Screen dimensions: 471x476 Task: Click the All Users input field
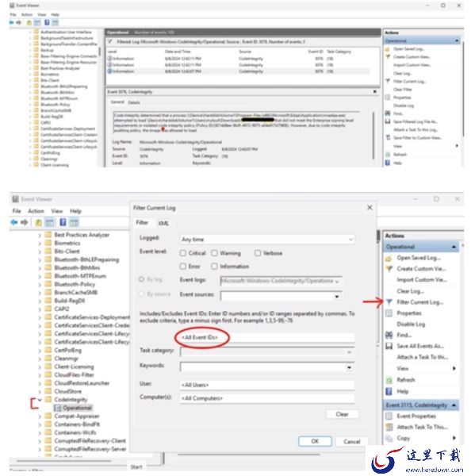point(267,385)
